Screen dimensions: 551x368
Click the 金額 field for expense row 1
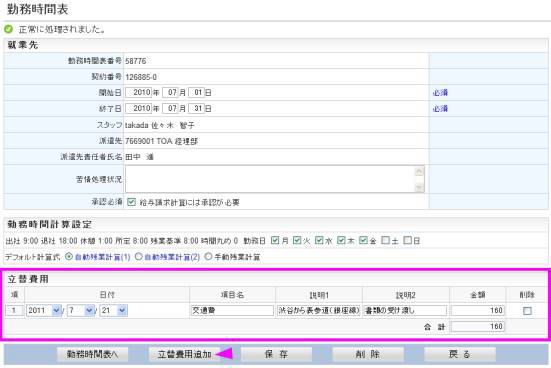(x=478, y=310)
